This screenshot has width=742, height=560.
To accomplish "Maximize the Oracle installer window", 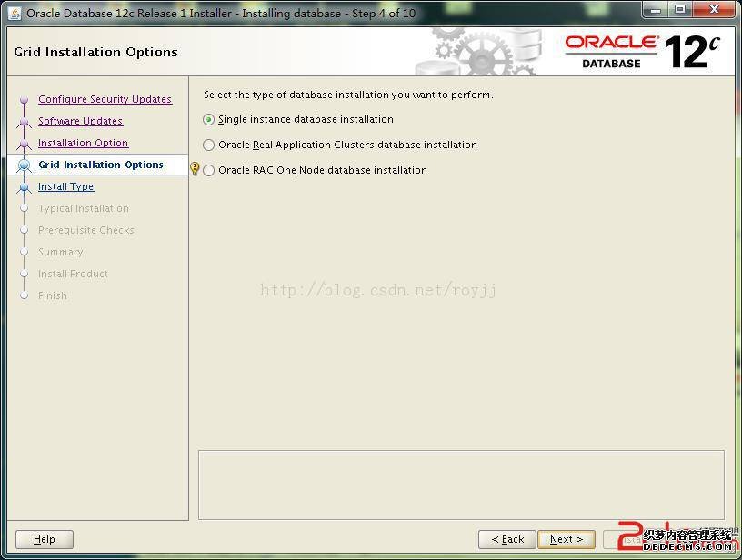I will pos(680,10).
